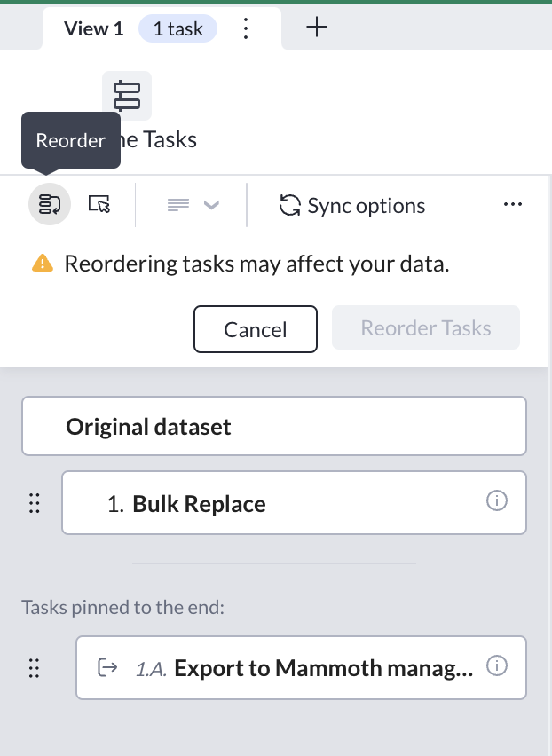Open View 1 vertical dots menu
This screenshot has height=756, width=552.
247,29
